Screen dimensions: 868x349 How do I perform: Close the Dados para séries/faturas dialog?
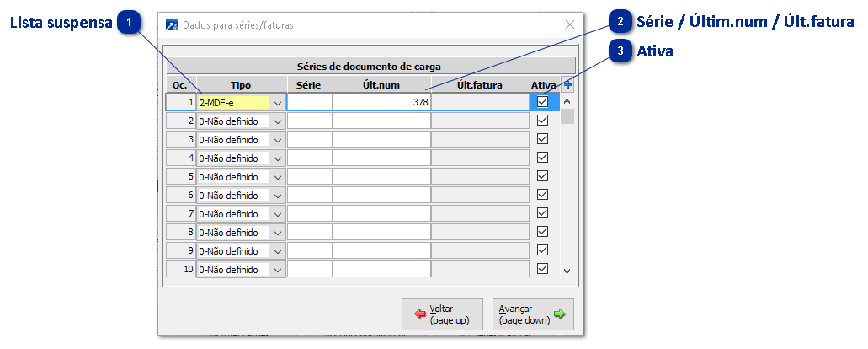coord(570,25)
